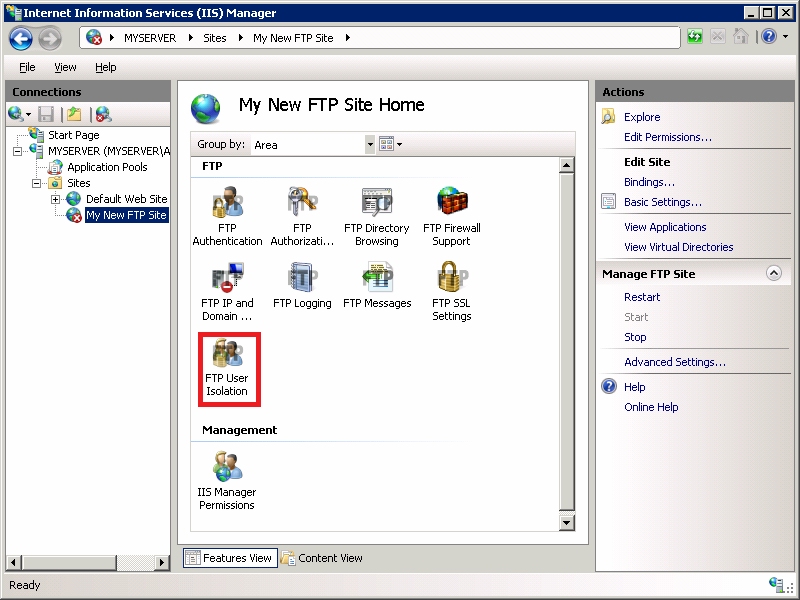Click the globe icon in the address bar
The height and width of the screenshot is (600, 800).
pyautogui.click(x=94, y=37)
